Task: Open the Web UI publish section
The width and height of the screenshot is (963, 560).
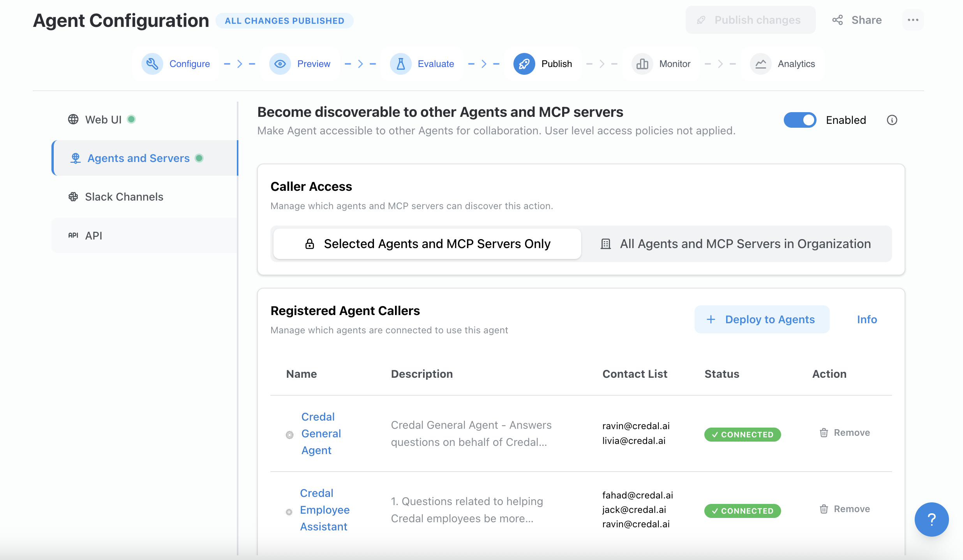Action: coord(144,120)
